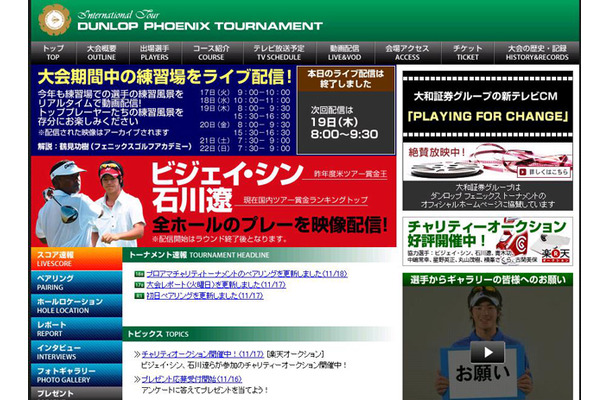Click the Rakuten 楽天 logo in the auction banner

[x=555, y=254]
